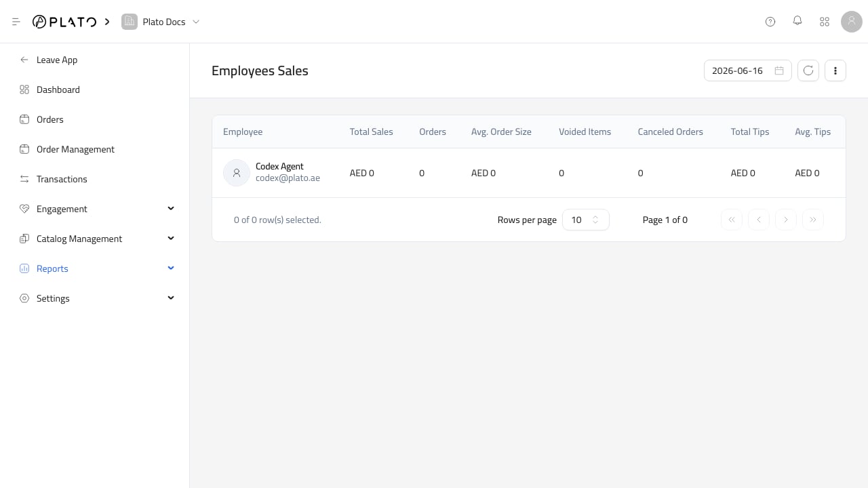Click the Catalog Management menu label
Screen dimensions: 868x488
click(79, 239)
